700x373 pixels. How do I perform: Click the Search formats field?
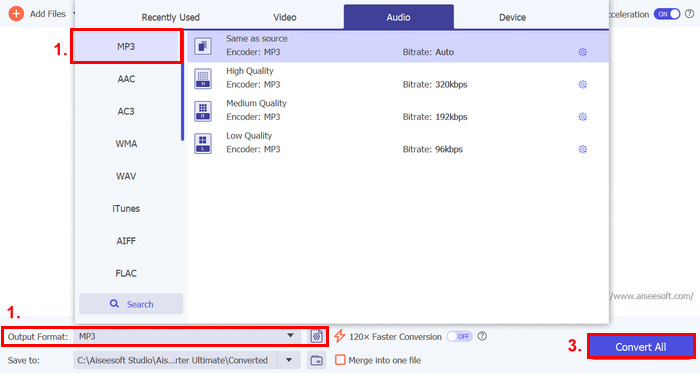(131, 304)
